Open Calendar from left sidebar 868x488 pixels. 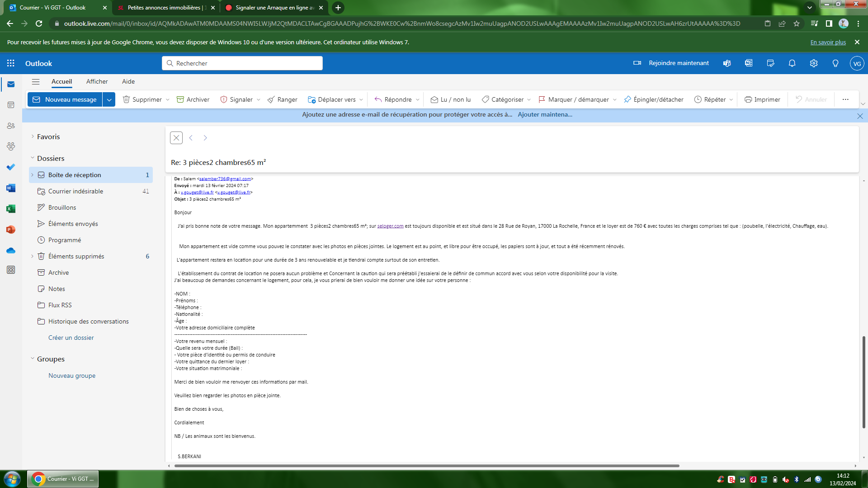pos(11,105)
